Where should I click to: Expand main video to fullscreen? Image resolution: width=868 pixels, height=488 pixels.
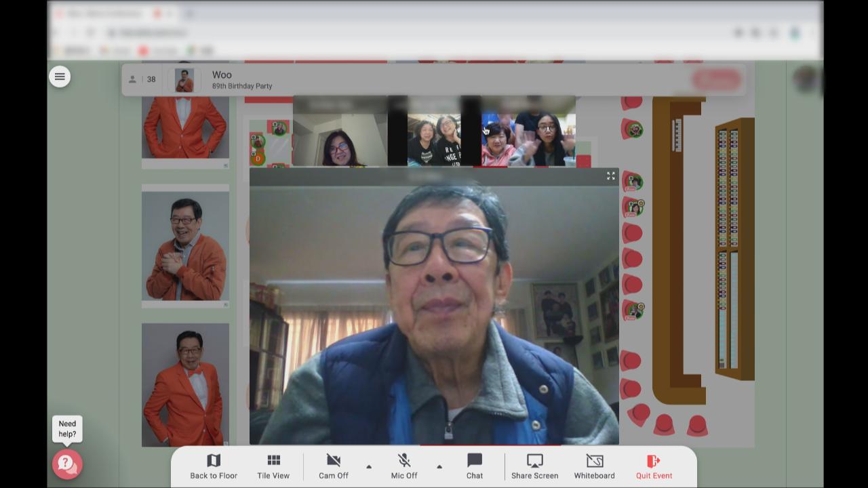610,176
